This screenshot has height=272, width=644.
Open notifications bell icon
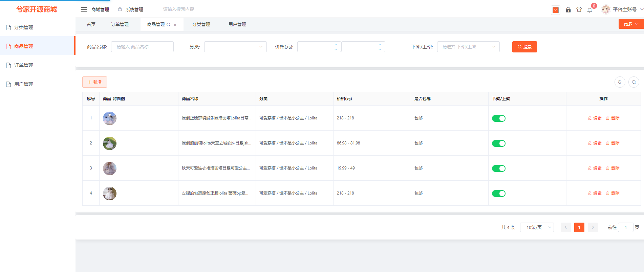[590, 10]
